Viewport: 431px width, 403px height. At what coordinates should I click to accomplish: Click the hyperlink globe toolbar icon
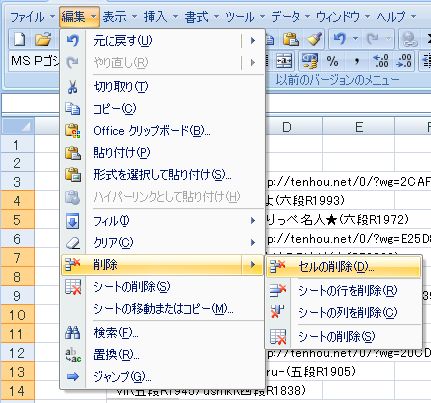(409, 39)
